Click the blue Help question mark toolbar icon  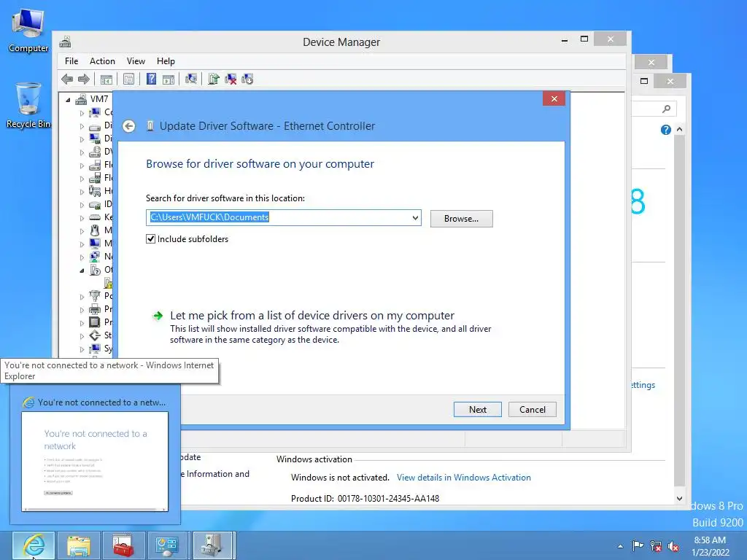[x=151, y=79]
